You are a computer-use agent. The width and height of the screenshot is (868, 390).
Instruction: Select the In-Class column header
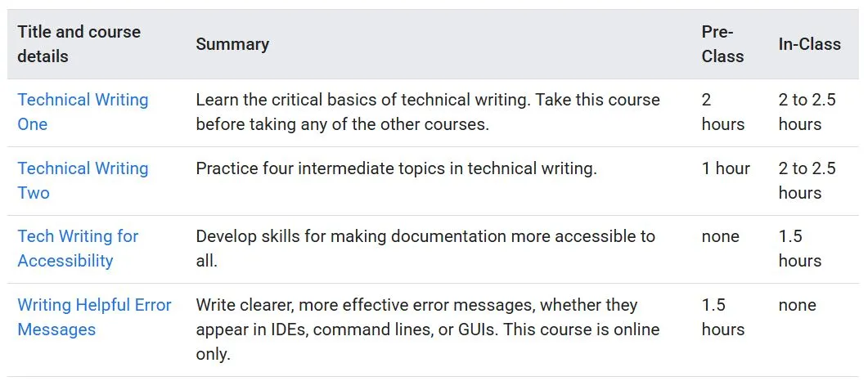[809, 44]
